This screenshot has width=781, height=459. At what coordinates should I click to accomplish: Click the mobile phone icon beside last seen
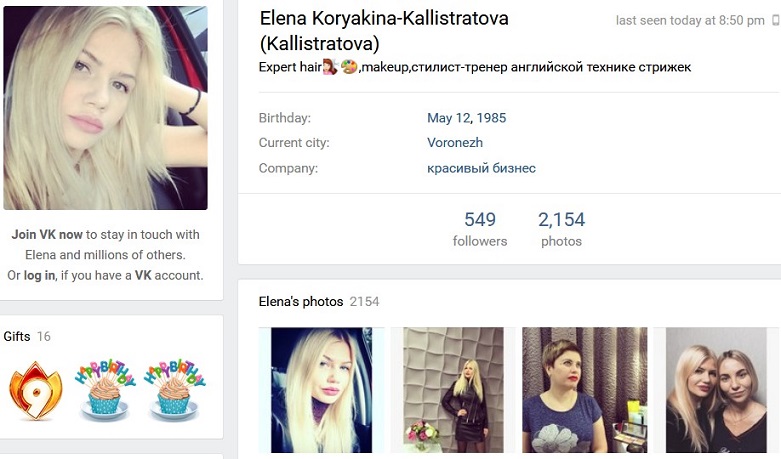776,20
